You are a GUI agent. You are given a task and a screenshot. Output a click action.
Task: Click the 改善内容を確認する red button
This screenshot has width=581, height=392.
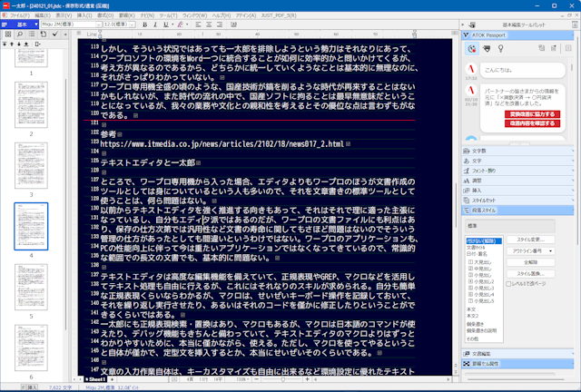coord(532,123)
